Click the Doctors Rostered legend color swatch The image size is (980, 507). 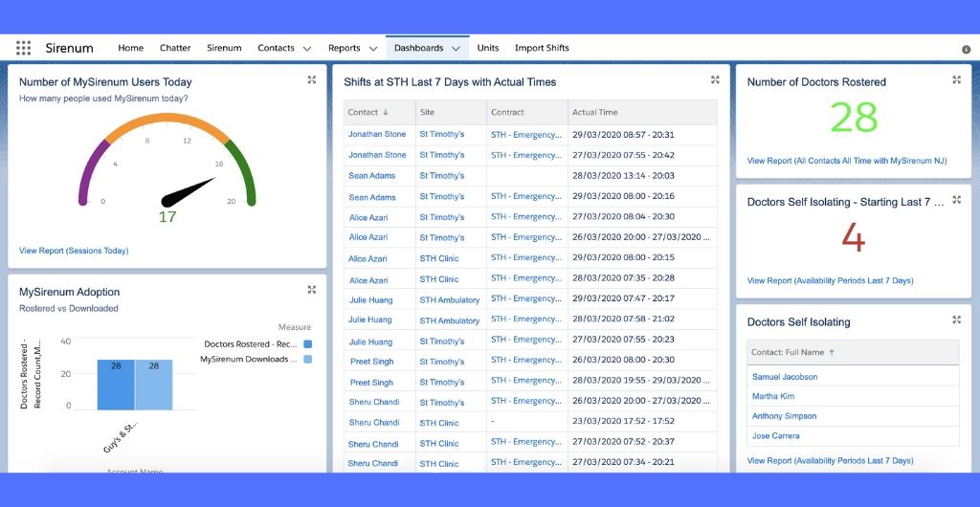coord(307,344)
